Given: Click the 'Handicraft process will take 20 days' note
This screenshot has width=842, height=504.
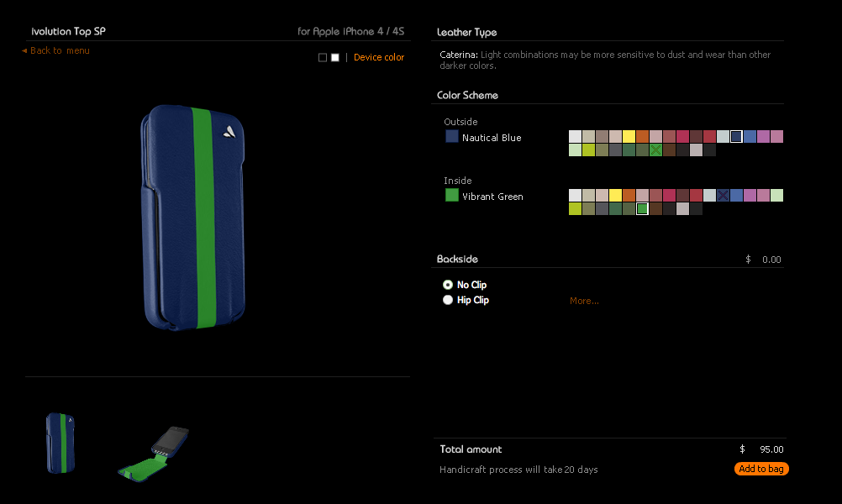Looking at the screenshot, I should pos(518,470).
